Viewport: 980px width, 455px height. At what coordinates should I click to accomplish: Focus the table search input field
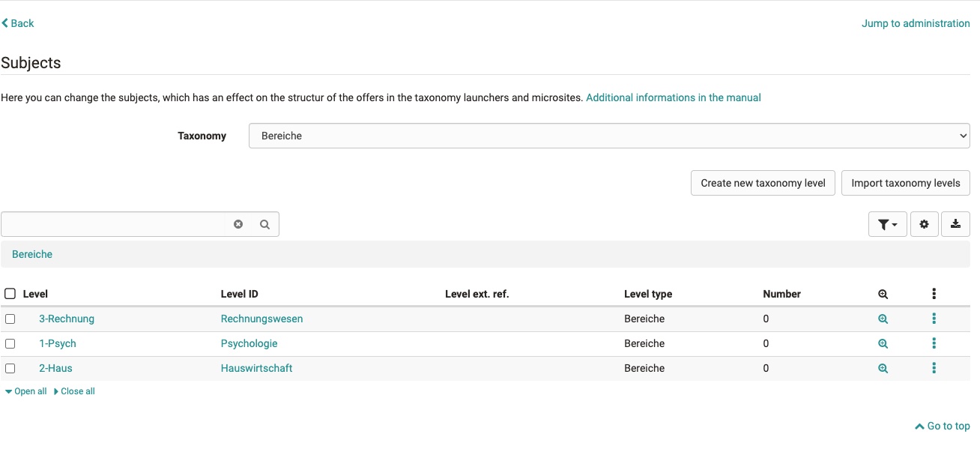pos(114,224)
